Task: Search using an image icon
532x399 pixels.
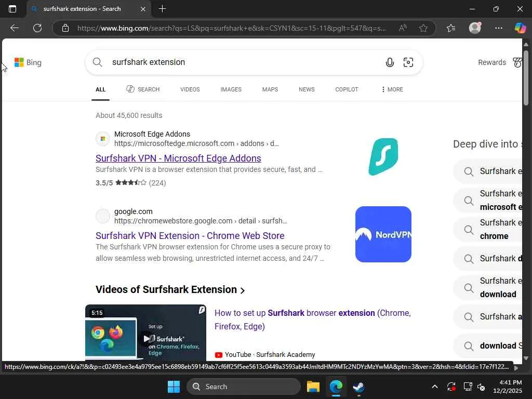Action: coord(408,62)
